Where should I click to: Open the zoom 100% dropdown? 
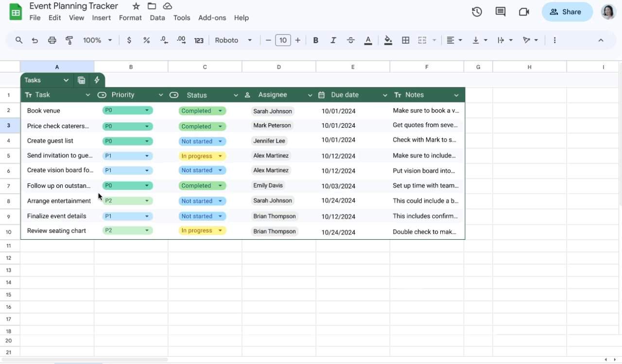tap(98, 40)
